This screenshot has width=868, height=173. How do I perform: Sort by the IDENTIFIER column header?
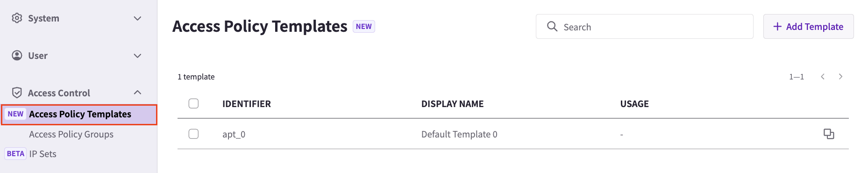pyautogui.click(x=247, y=104)
